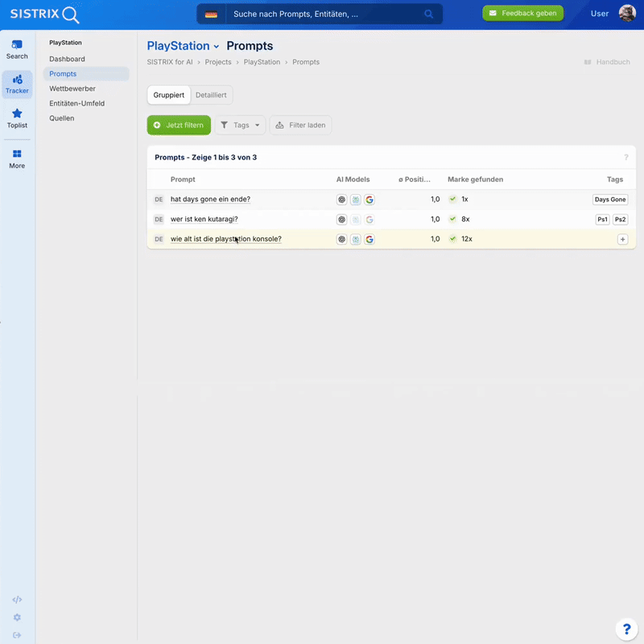Add a tag with the plus button
644x644 pixels.
coord(622,239)
